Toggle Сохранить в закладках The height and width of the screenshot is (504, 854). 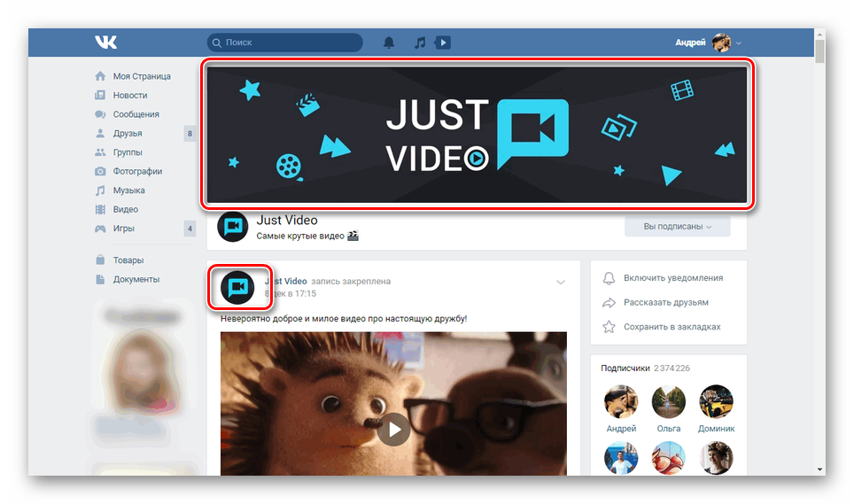tap(672, 327)
